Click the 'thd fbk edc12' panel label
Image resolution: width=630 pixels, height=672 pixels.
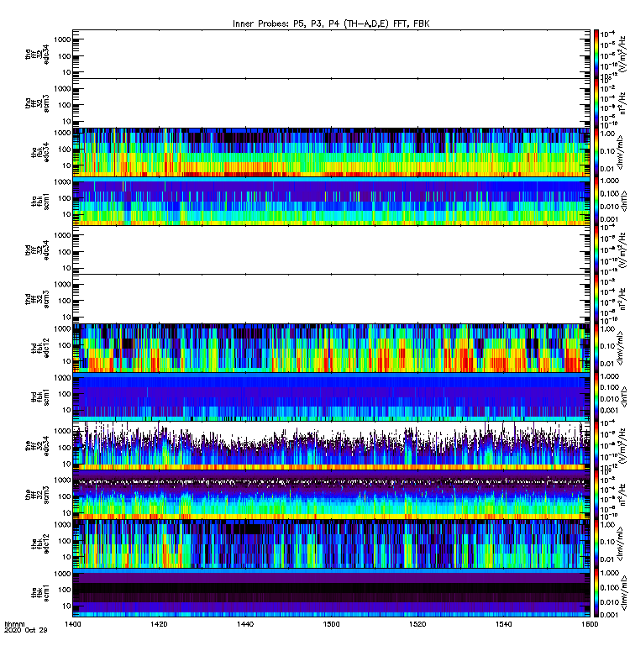pyautogui.click(x=39, y=348)
